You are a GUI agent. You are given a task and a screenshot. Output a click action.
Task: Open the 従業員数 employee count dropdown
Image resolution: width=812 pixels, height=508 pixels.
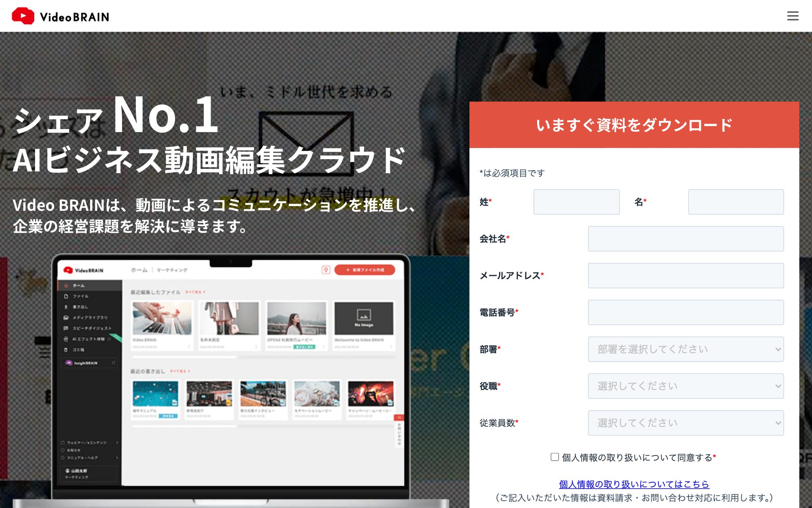[686, 423]
